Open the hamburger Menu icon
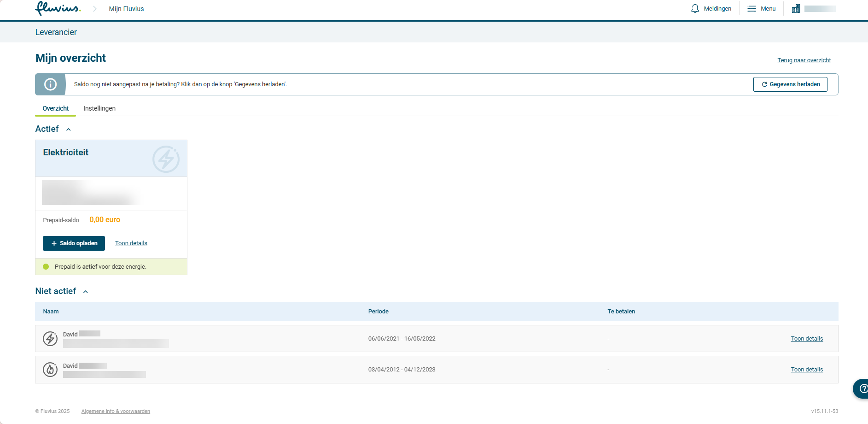Image resolution: width=868 pixels, height=424 pixels. pos(751,9)
